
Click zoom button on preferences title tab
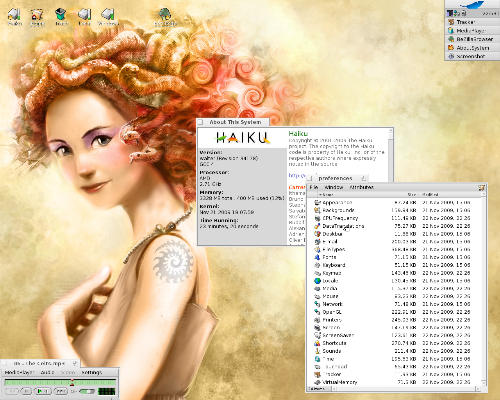click(x=364, y=178)
